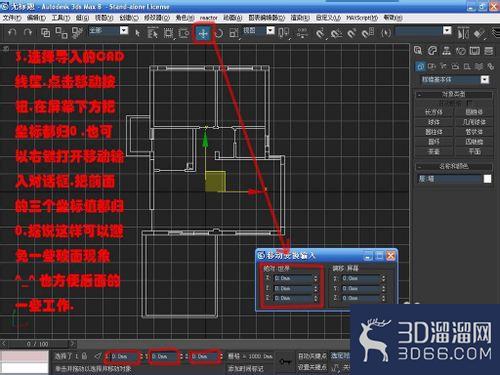Click the 茶壶 (Teapot) button

[434, 151]
